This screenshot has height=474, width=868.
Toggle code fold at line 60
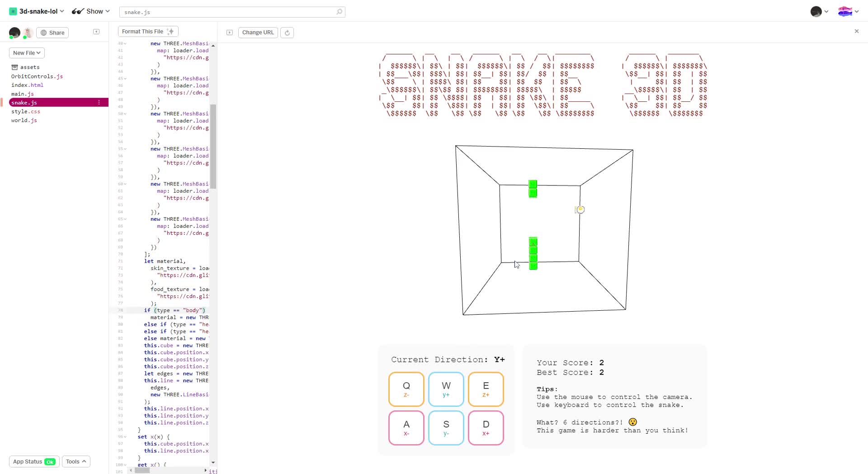(x=125, y=184)
